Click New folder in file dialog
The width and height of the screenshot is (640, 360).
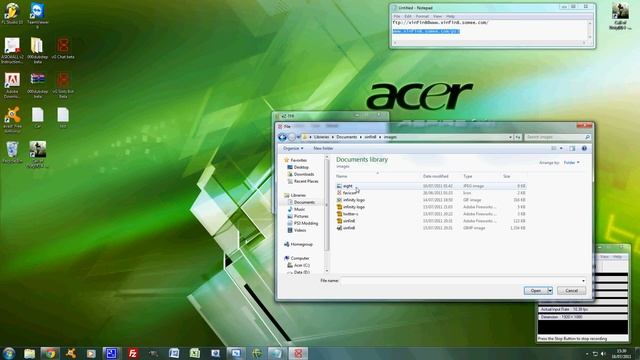tap(323, 148)
